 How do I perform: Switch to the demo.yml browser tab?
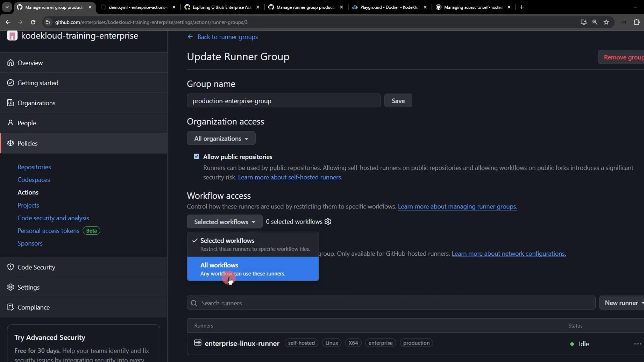pos(138,7)
